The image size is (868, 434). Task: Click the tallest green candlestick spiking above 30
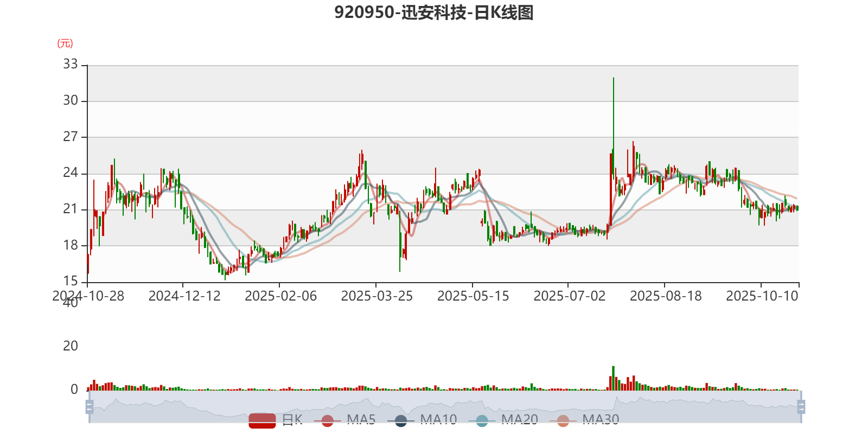[614, 127]
